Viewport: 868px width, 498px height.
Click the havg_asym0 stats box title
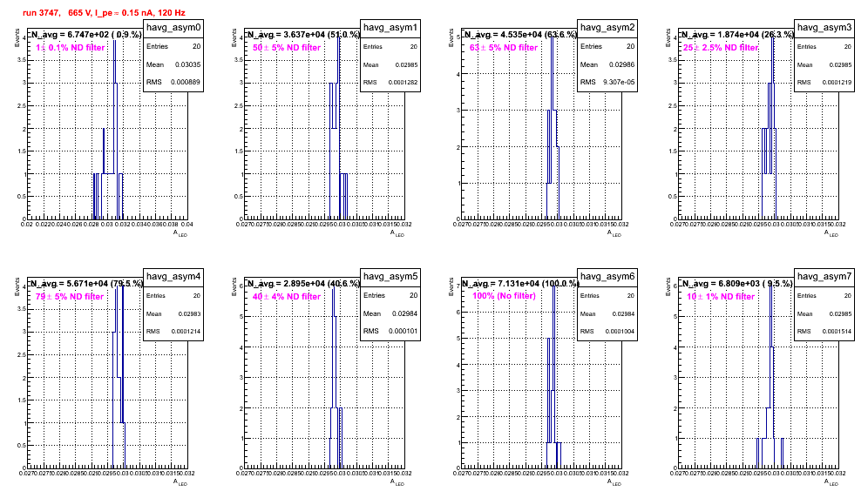tap(173, 27)
